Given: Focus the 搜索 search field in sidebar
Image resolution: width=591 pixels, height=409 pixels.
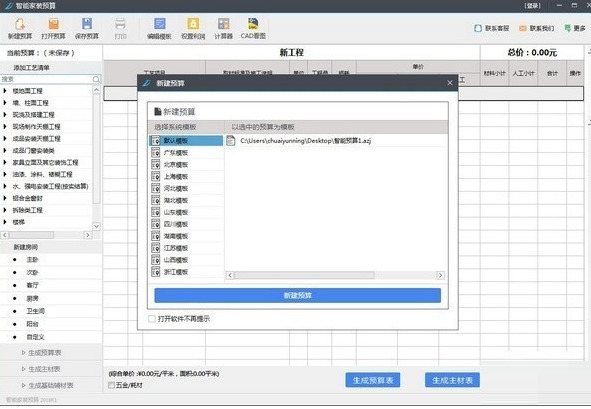Looking at the screenshot, I should (47, 79).
